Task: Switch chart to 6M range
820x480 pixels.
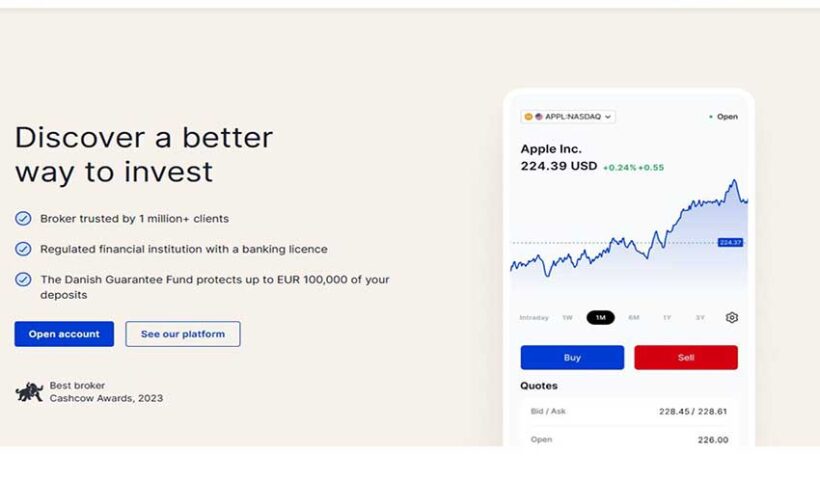Action: coord(634,318)
